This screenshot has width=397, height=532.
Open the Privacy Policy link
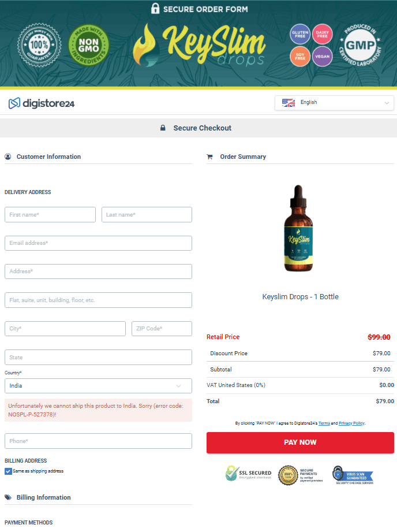click(x=351, y=423)
